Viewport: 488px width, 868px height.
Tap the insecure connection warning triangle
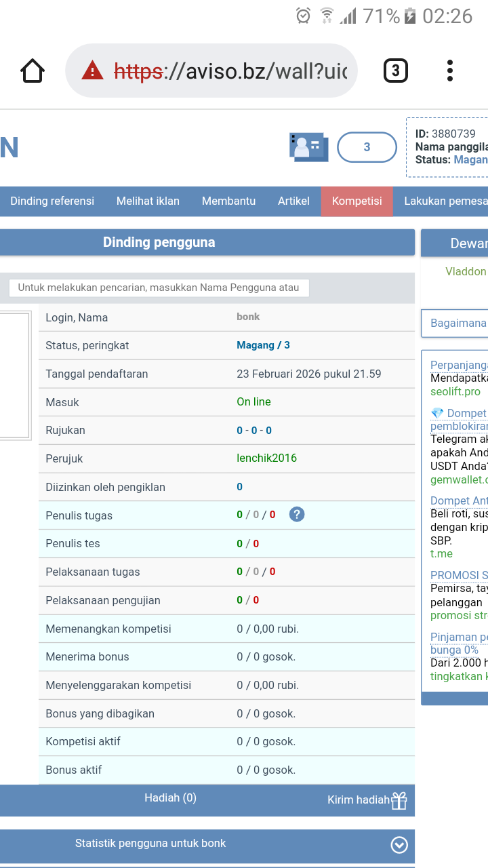click(x=92, y=71)
